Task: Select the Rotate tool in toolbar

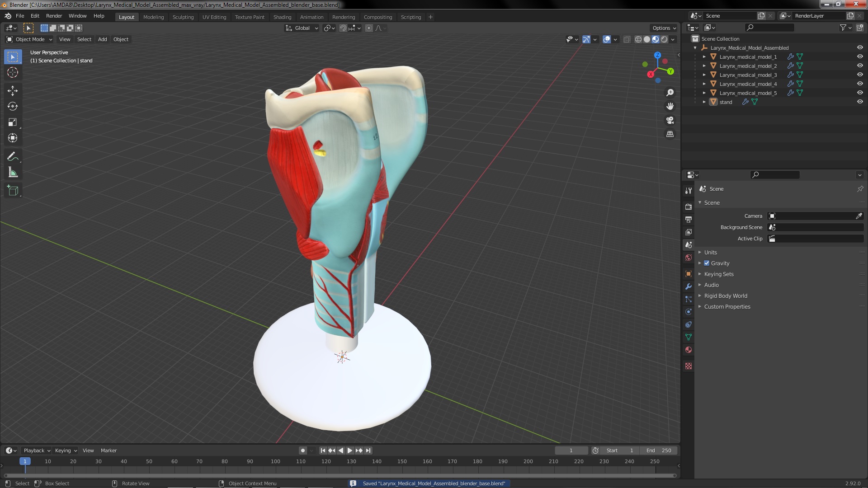Action: pyautogui.click(x=13, y=107)
